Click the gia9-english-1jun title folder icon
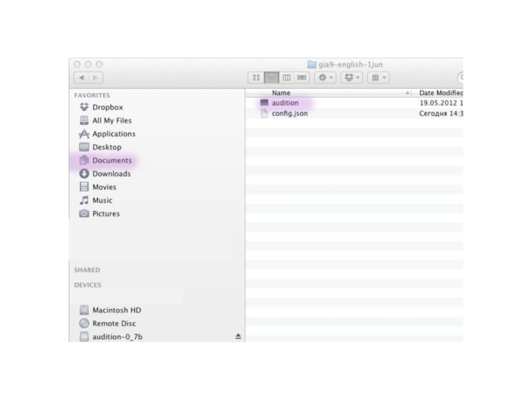This screenshot has height=399, width=532. (312, 65)
